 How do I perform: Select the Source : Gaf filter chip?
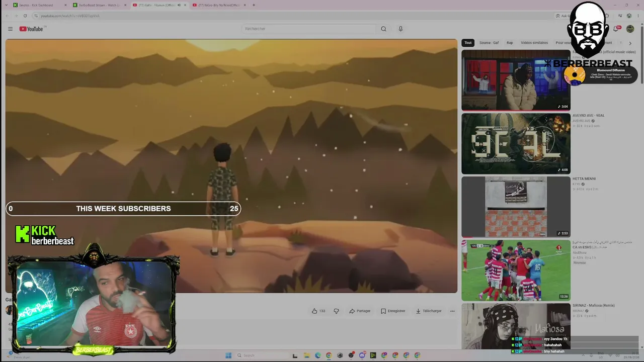tap(489, 43)
